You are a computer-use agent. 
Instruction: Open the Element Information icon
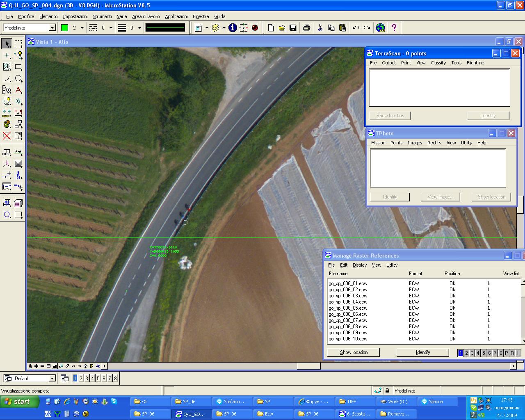tap(233, 28)
